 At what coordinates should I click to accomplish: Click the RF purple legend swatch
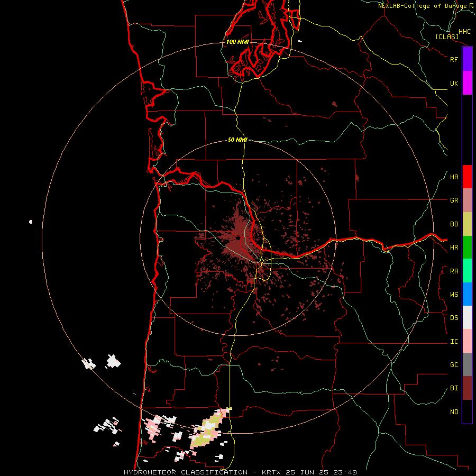click(x=467, y=59)
